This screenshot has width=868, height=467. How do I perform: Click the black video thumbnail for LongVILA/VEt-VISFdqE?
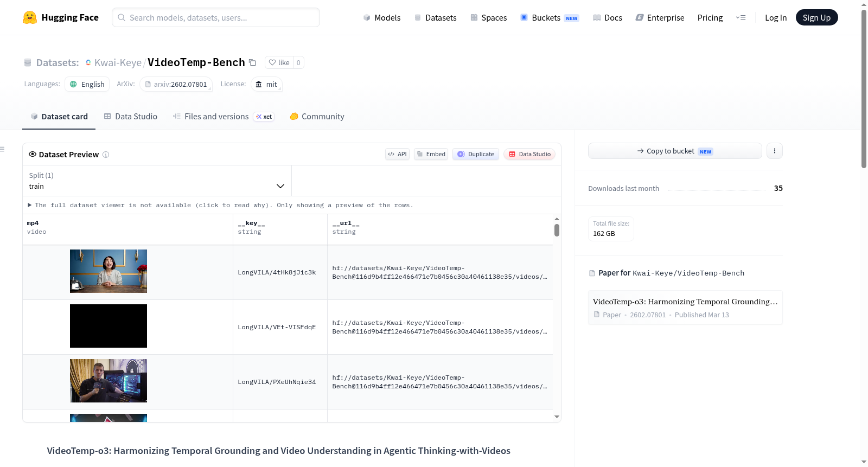click(x=108, y=326)
